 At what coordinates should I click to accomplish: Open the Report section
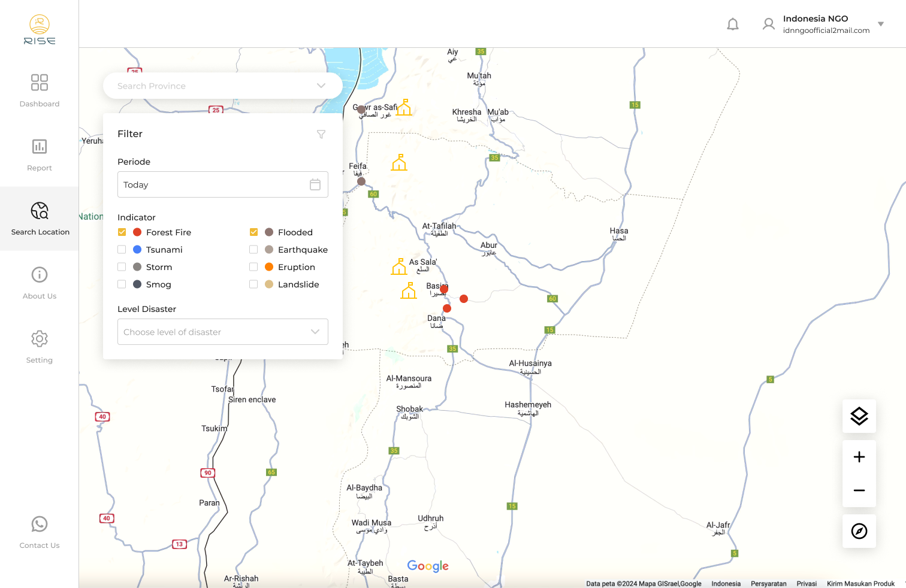pos(40,154)
